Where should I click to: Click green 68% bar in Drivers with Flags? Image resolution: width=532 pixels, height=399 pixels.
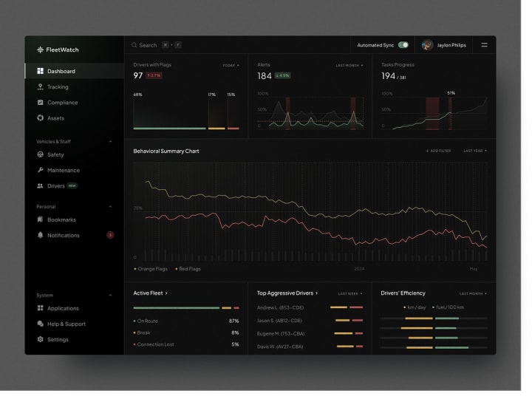(171, 129)
